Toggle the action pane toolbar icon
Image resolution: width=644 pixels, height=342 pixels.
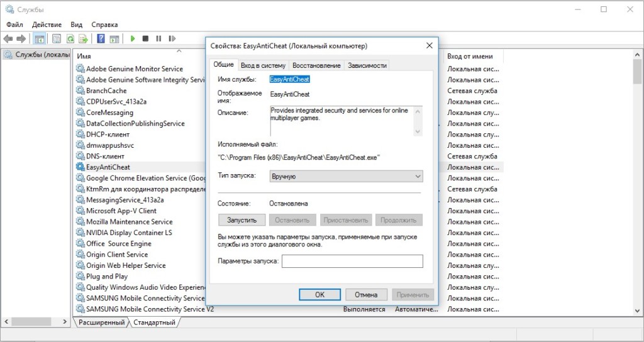pos(114,38)
